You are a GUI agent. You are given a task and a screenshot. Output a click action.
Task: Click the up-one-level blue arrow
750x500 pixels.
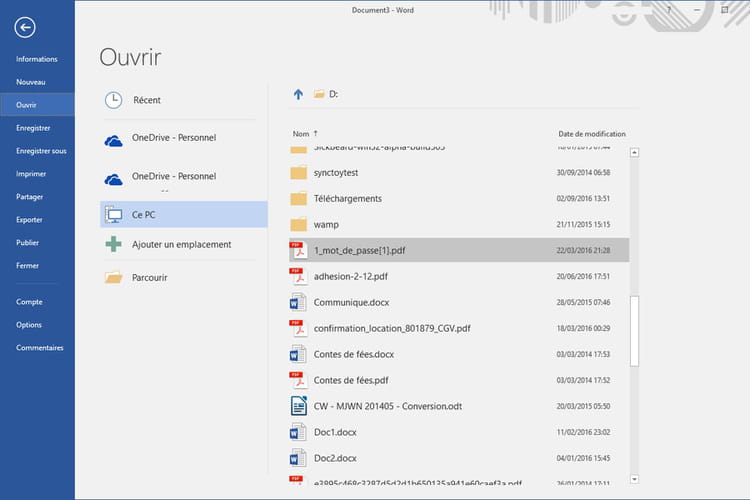click(x=298, y=94)
